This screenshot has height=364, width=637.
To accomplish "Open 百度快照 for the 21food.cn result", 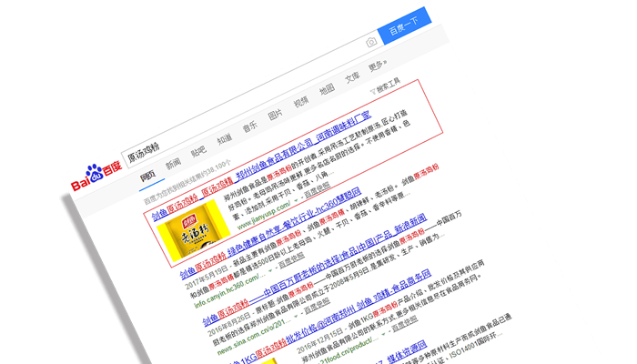I will [405, 323].
